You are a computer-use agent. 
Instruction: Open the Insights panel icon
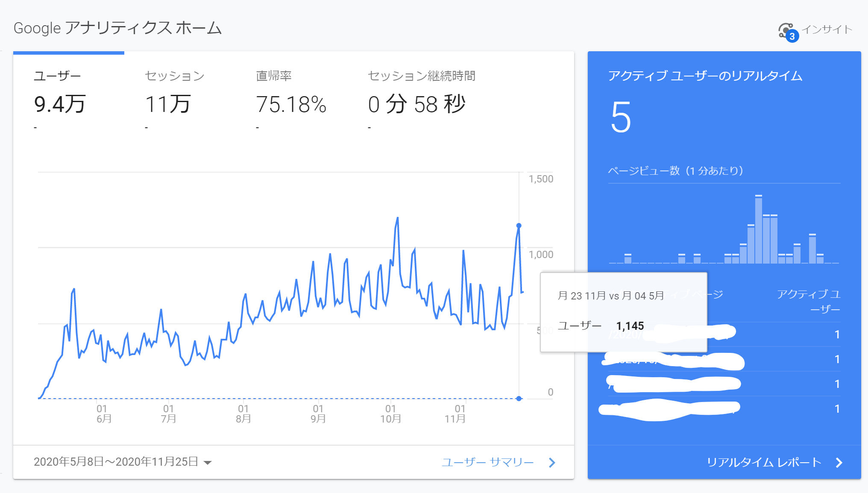785,29
